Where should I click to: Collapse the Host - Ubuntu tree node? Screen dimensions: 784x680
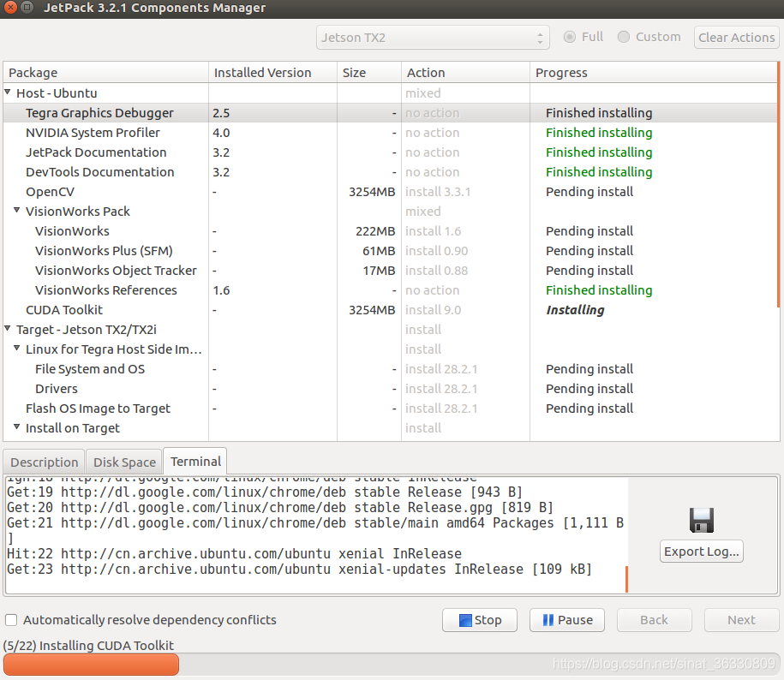(x=8, y=92)
